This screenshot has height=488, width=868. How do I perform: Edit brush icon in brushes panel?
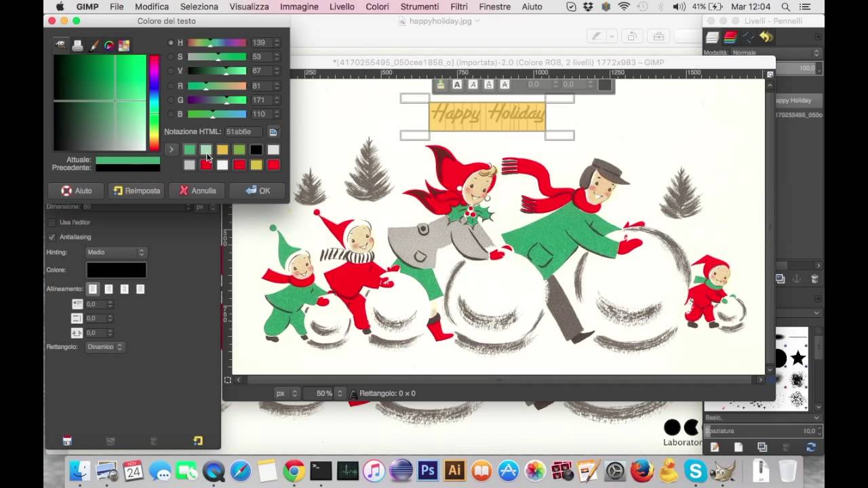pos(714,447)
